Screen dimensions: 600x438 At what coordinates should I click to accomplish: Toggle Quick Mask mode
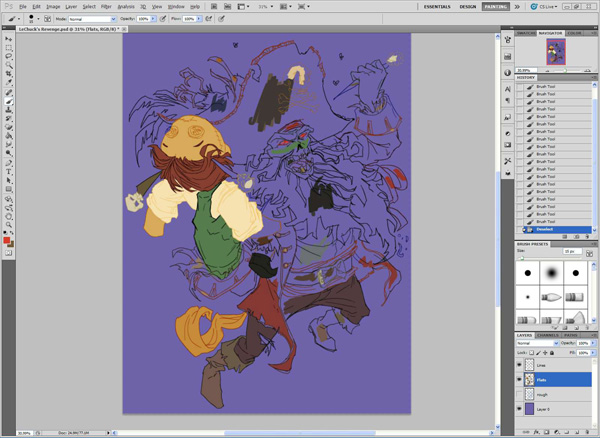[8, 253]
